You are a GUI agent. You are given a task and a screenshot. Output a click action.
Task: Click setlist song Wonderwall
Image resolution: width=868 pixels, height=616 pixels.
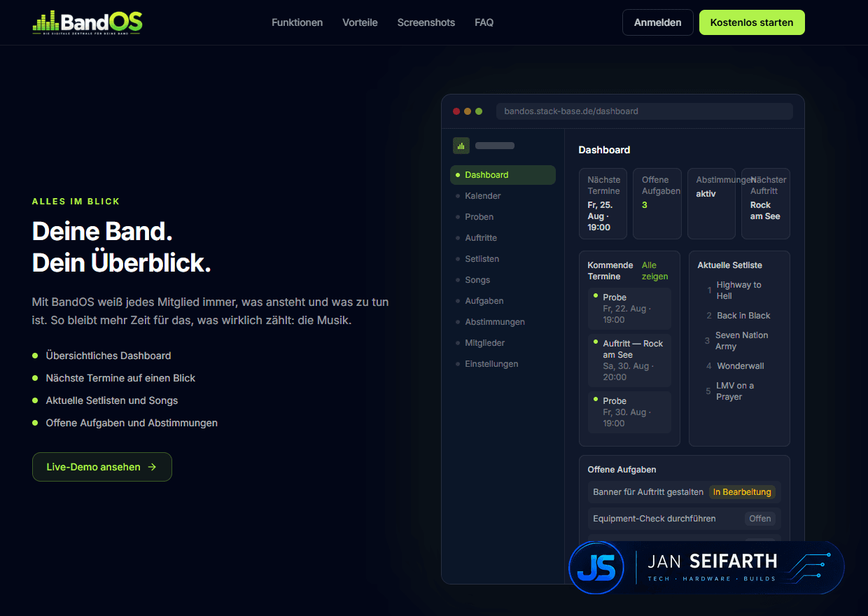pyautogui.click(x=740, y=366)
